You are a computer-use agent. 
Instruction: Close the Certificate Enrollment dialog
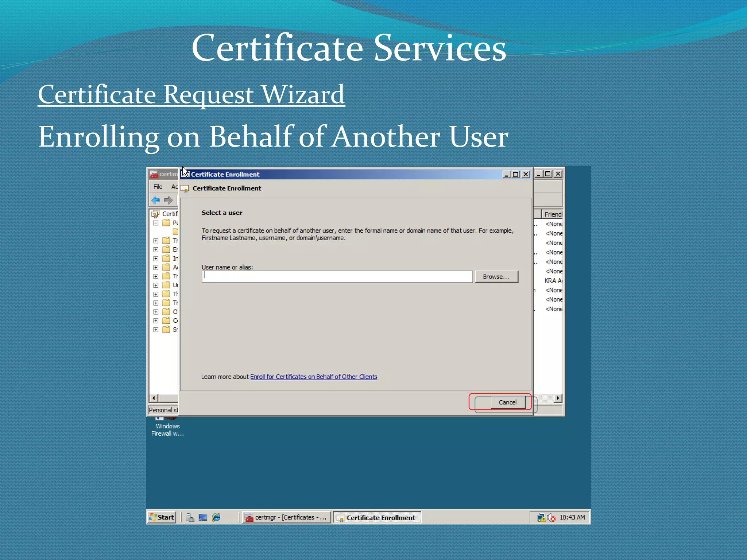click(x=526, y=174)
